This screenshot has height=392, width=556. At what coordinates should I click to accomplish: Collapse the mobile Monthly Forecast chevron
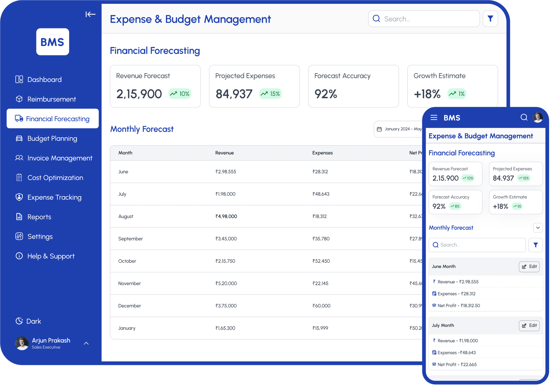pos(538,228)
